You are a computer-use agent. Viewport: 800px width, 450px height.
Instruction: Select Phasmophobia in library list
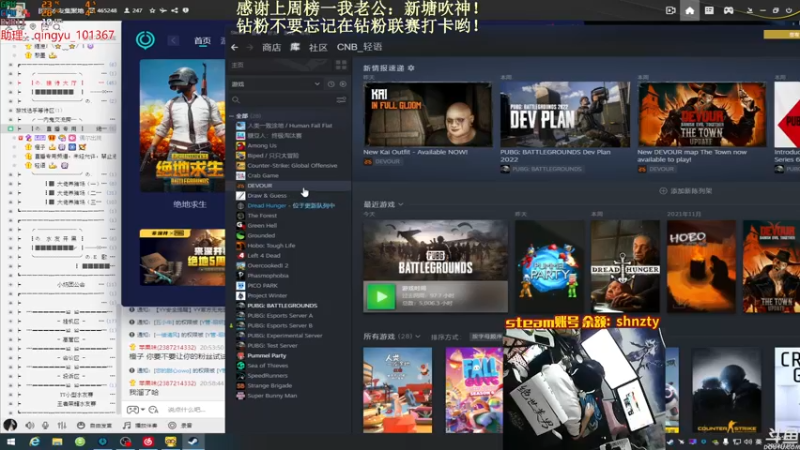tap(268, 276)
